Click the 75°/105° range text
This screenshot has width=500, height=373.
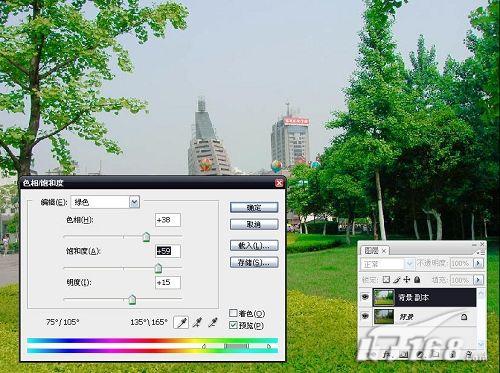[63, 322]
